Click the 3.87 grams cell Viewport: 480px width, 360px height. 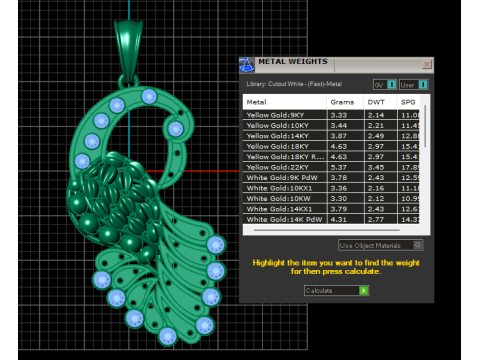pos(345,136)
